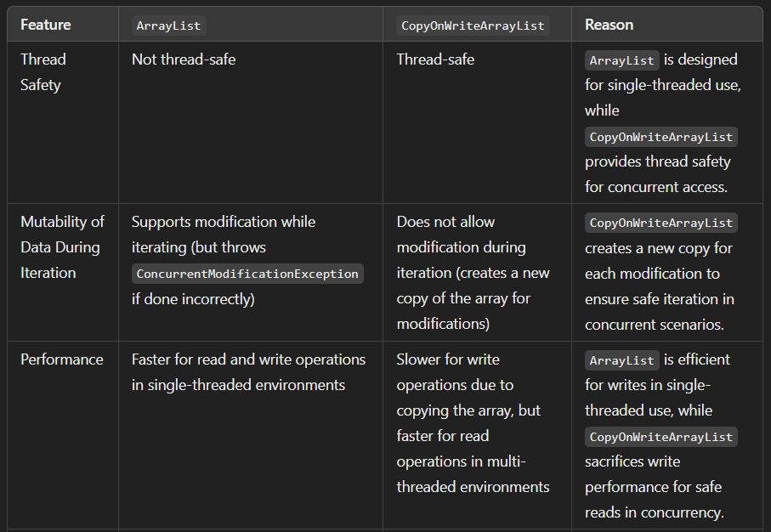Click 'Faster for read and write operations' text

point(248,359)
